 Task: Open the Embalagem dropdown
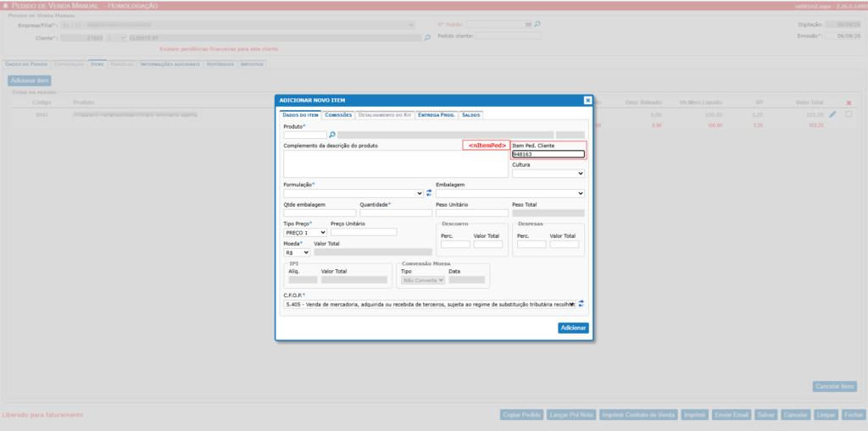click(x=509, y=193)
